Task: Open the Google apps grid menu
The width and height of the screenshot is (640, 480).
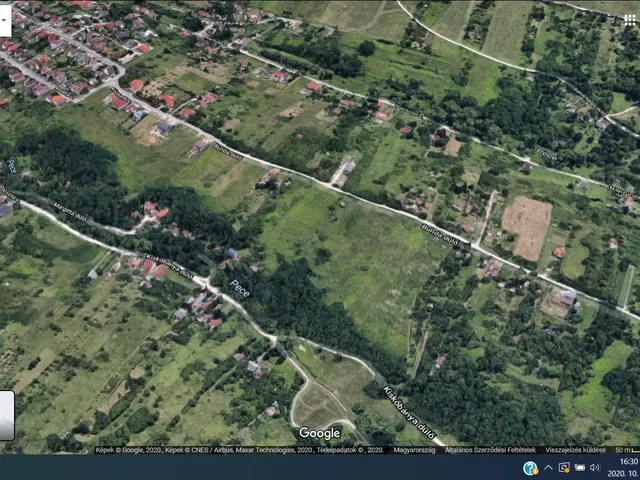Action: pyautogui.click(x=629, y=20)
